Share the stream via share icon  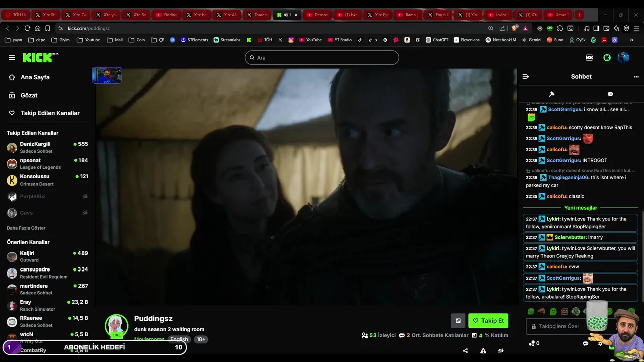pyautogui.click(x=465, y=351)
